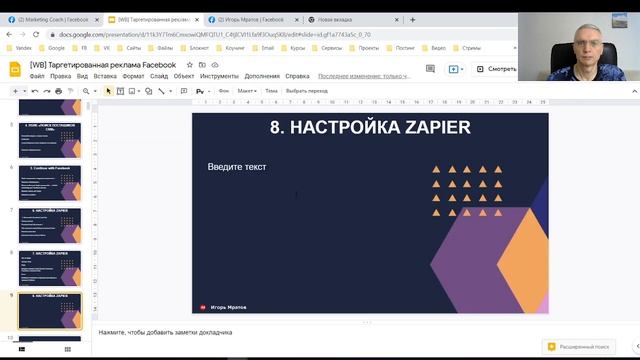640x360 pixels.
Task: Click the Фон background button
Action: 224,91
